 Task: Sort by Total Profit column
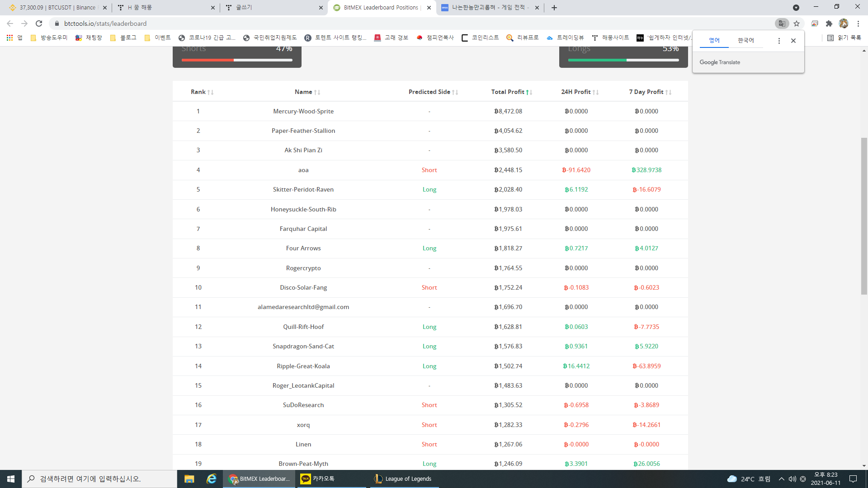pyautogui.click(x=512, y=92)
